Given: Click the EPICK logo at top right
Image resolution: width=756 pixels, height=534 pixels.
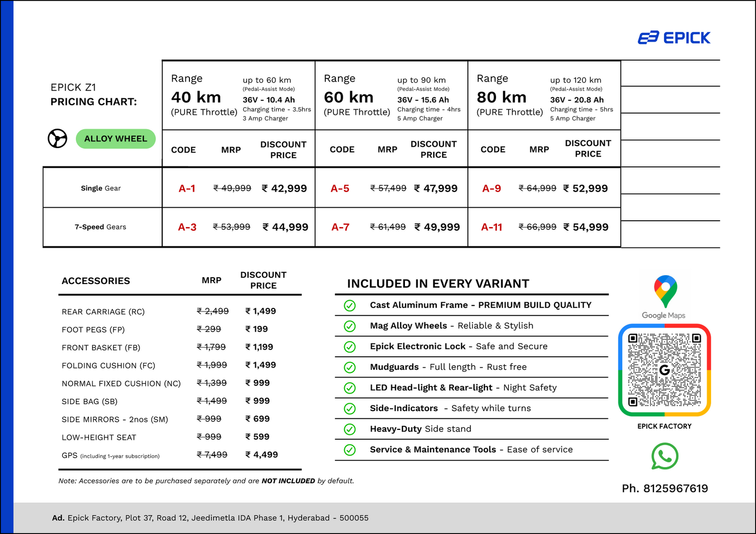Looking at the screenshot, I should click(674, 38).
